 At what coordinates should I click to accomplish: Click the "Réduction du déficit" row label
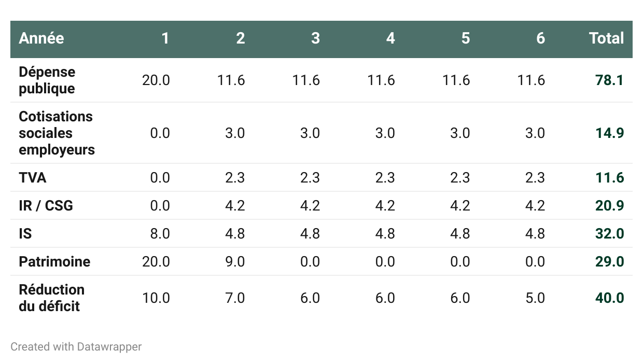pos(51,298)
